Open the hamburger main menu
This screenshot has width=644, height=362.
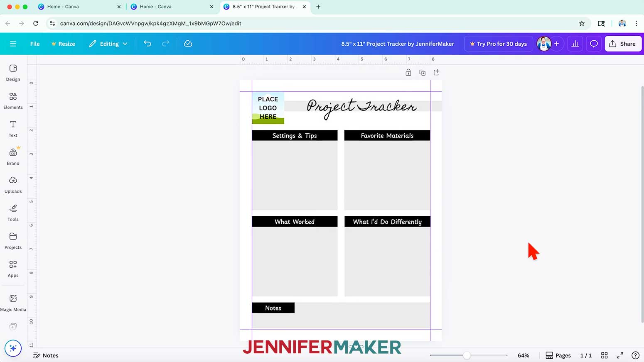pyautogui.click(x=13, y=44)
